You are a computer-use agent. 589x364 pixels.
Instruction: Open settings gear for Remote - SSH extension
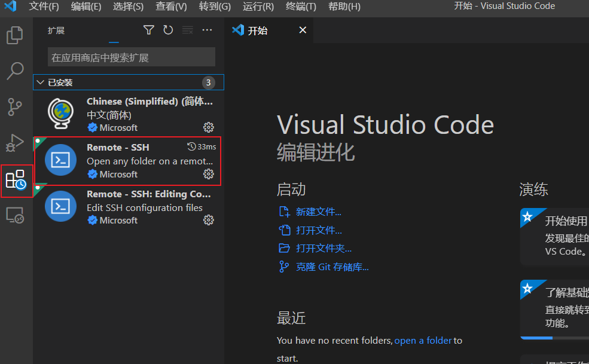point(209,174)
